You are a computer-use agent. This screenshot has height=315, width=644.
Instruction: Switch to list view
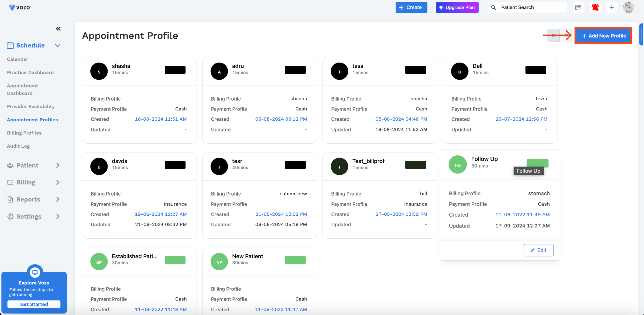566,36
